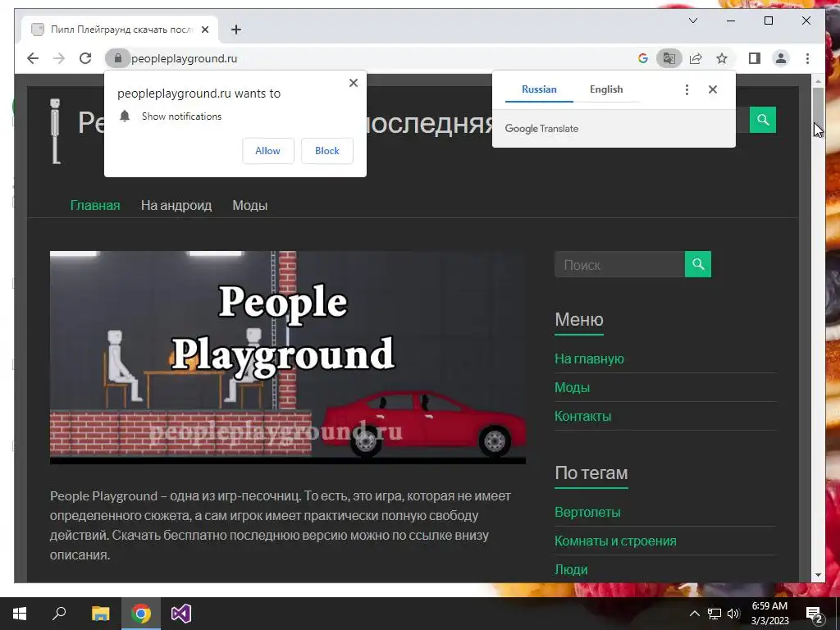Close the Google Translate bubble

(713, 89)
